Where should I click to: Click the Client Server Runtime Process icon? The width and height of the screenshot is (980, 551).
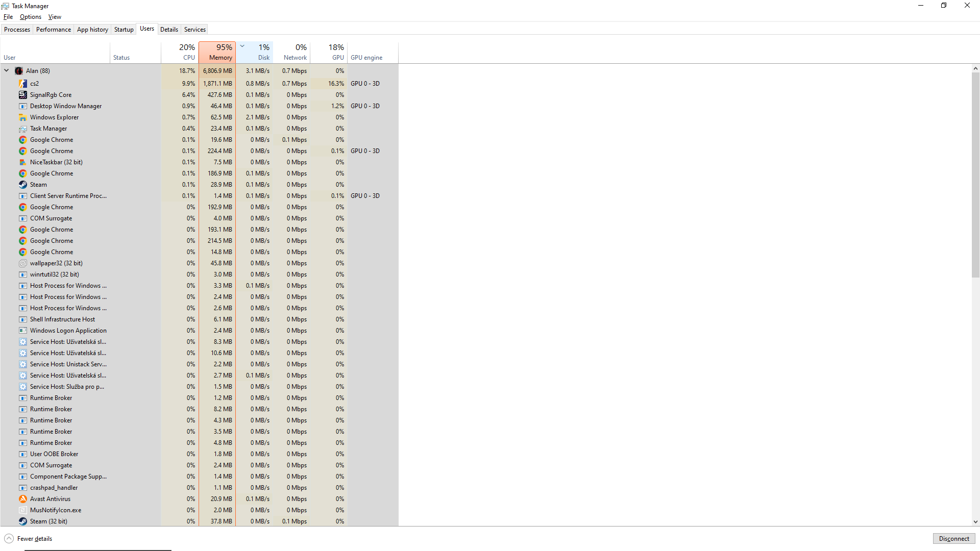[x=23, y=196]
